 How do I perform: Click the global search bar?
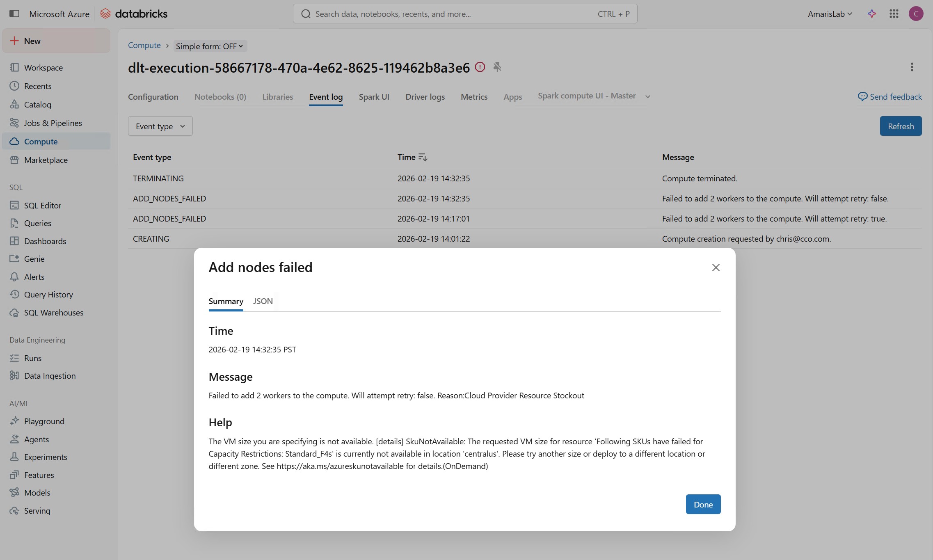(x=464, y=14)
